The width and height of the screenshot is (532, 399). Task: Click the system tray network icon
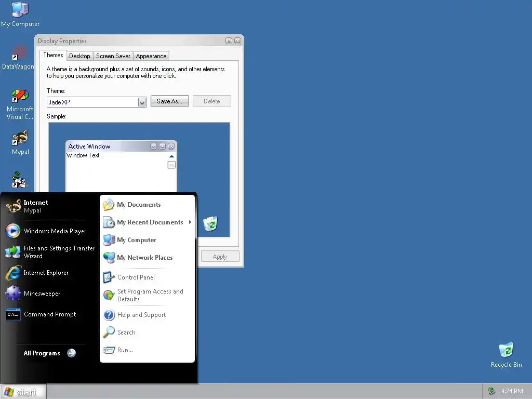tap(491, 391)
